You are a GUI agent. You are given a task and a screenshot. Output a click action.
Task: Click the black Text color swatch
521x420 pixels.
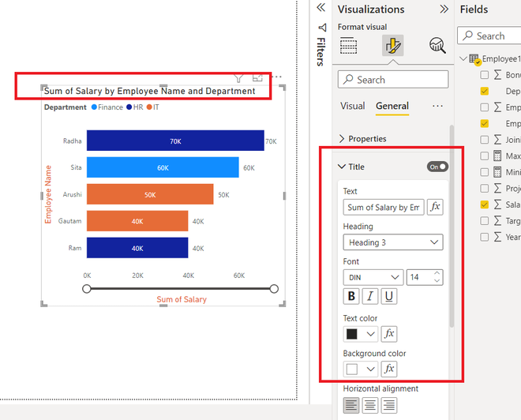point(352,334)
